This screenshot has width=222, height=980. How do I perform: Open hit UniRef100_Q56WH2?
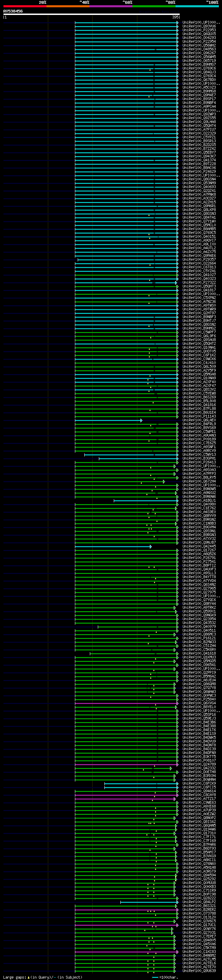click(199, 45)
